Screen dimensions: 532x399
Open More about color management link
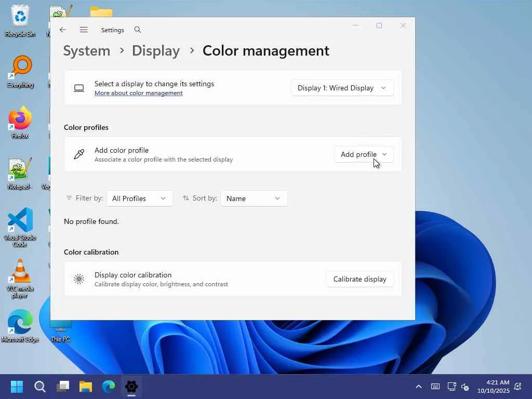click(138, 93)
